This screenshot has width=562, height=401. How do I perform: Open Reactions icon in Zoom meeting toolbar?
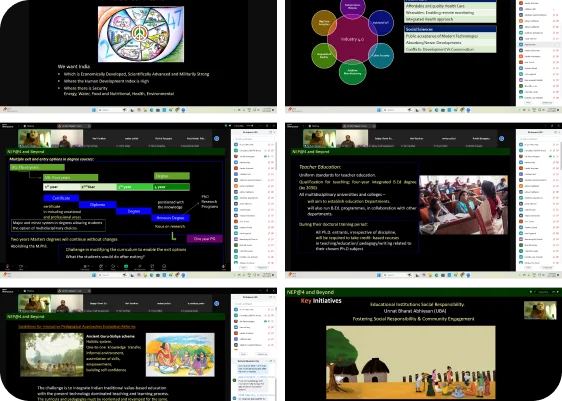pyautogui.click(x=114, y=266)
